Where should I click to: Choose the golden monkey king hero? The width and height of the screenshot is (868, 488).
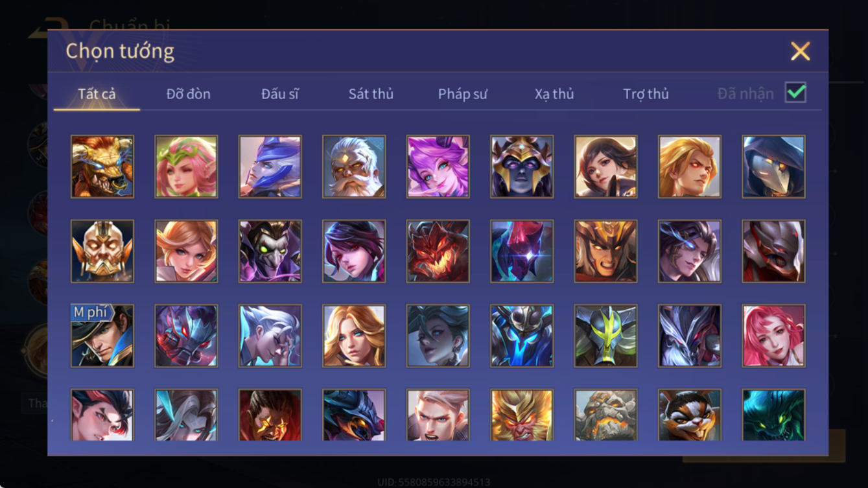pos(522,415)
